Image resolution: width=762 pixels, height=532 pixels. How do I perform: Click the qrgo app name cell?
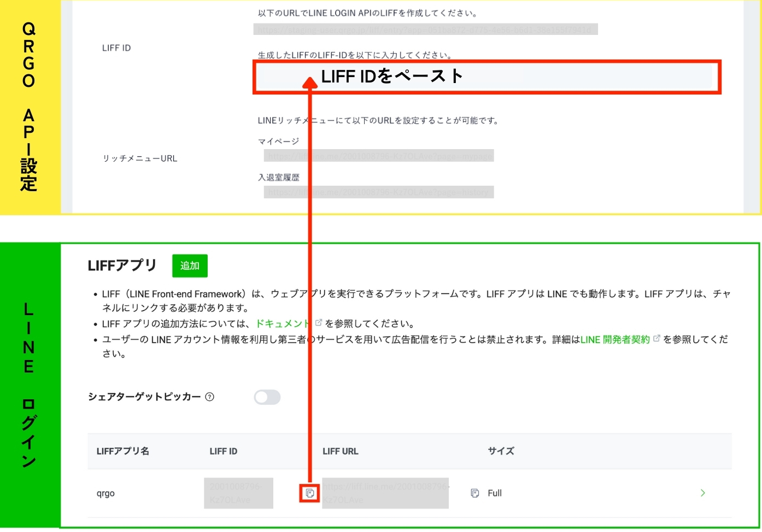[105, 493]
